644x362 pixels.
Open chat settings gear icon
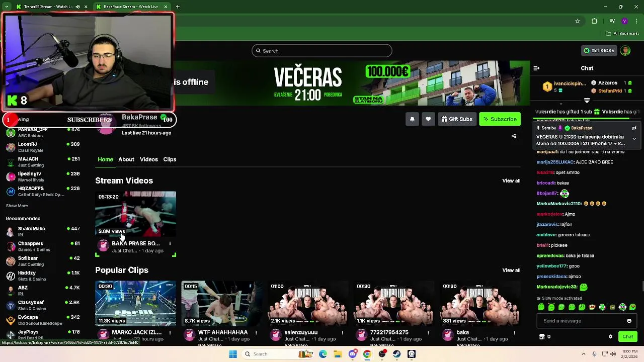tap(610, 337)
